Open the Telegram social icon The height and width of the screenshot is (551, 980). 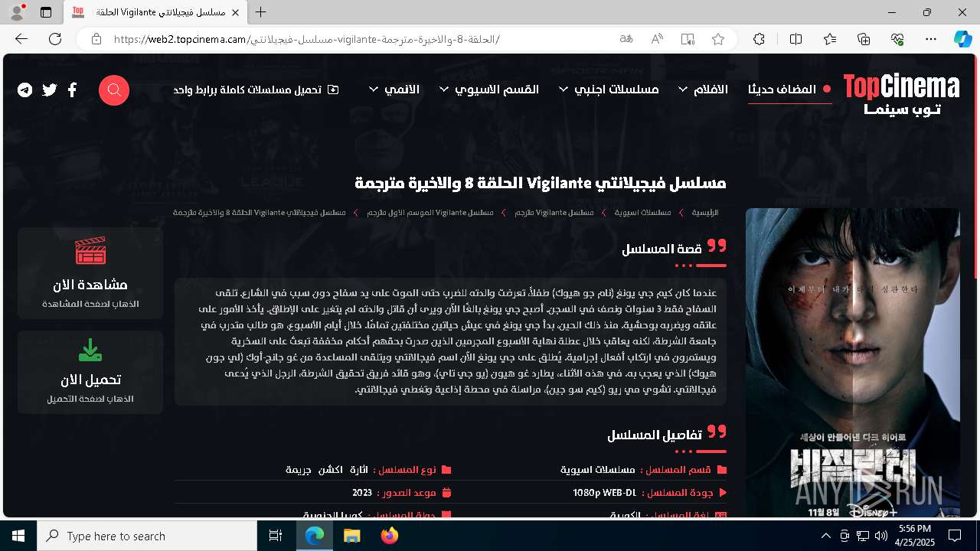(25, 90)
